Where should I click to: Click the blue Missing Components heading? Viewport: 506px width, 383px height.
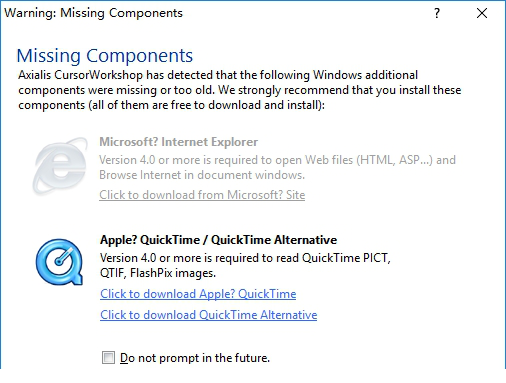[105, 56]
